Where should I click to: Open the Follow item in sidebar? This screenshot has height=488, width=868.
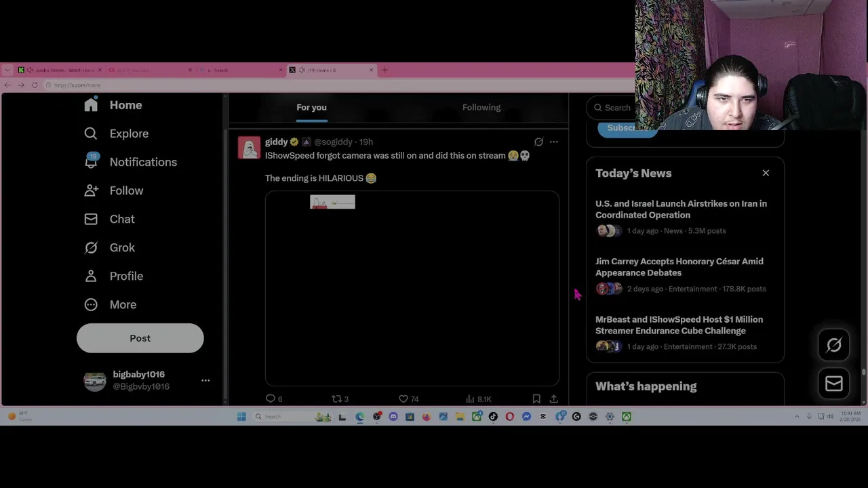113,190
